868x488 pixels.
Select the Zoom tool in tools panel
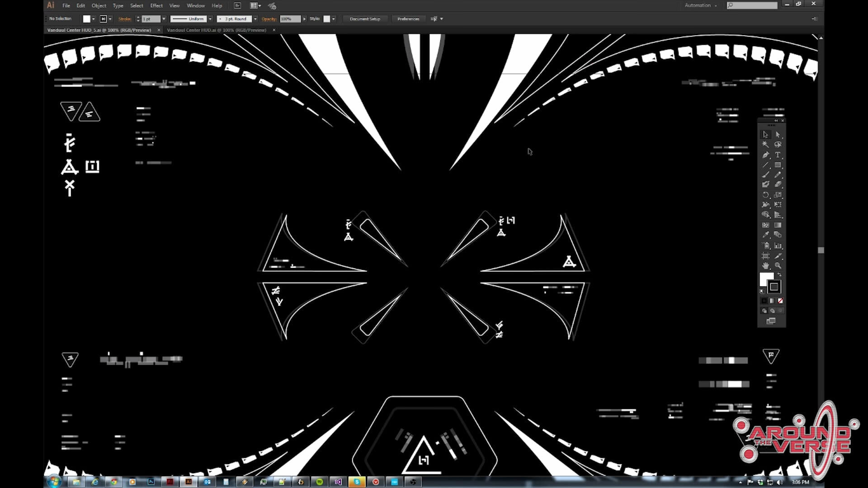click(x=778, y=266)
